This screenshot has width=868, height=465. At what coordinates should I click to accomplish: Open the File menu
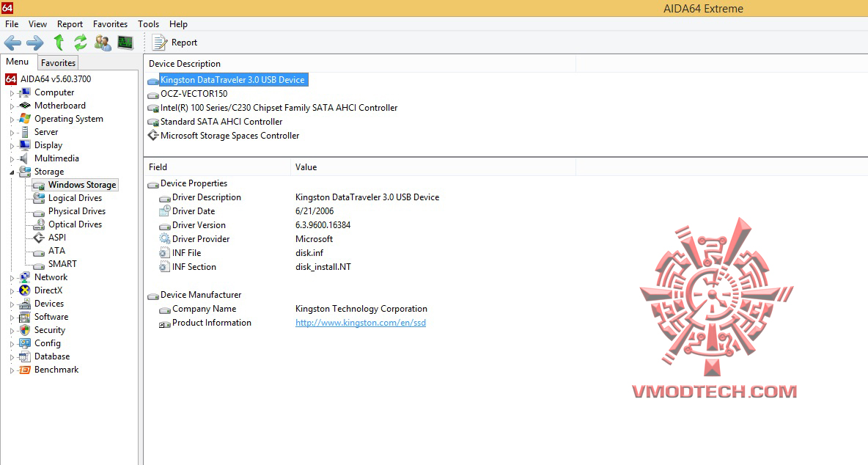[12, 23]
